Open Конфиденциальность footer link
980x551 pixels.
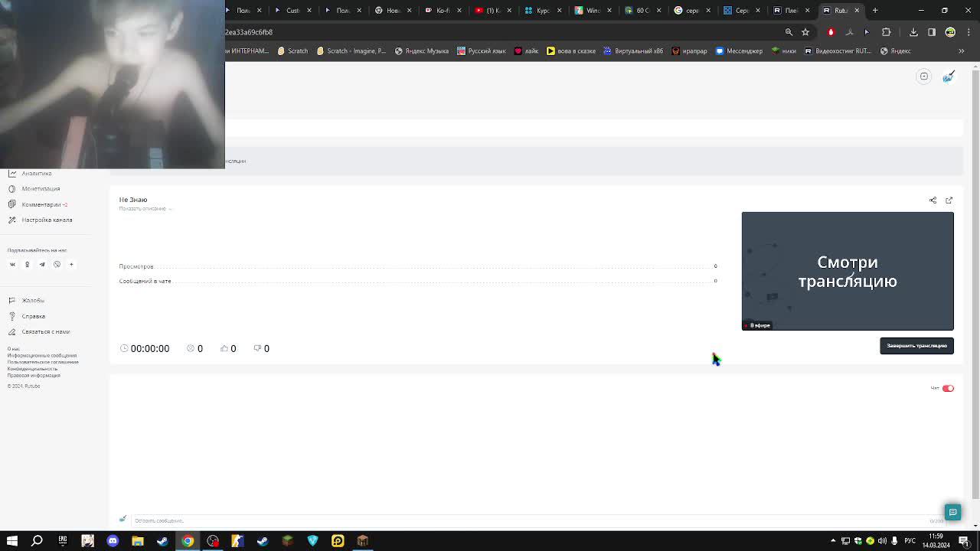click(x=32, y=369)
